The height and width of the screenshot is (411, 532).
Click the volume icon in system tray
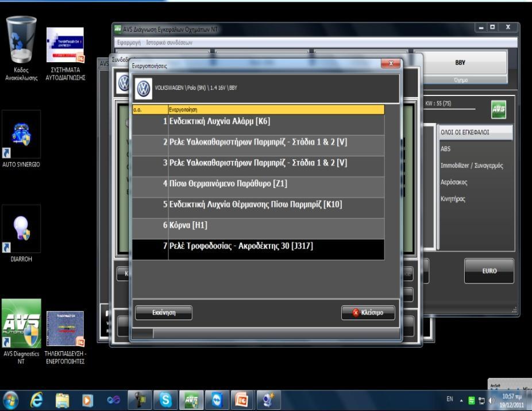[492, 401]
